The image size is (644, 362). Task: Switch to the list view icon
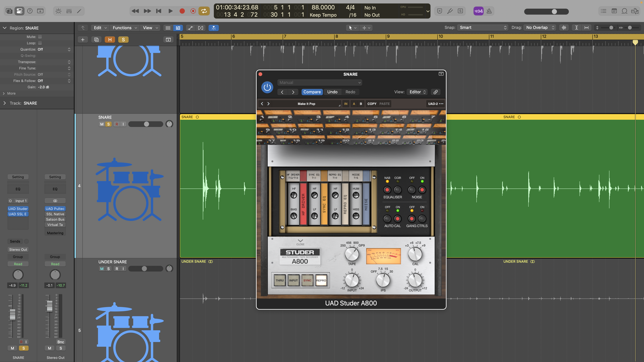(178, 28)
